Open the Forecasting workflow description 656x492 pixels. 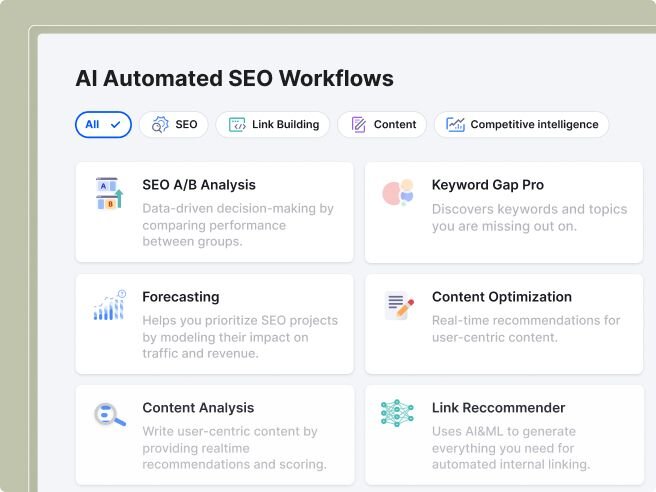tap(240, 337)
